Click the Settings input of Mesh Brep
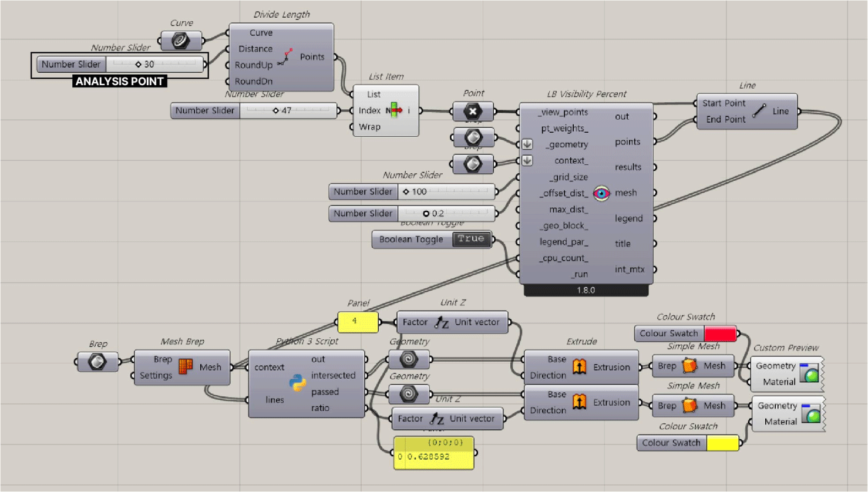The width and height of the screenshot is (868, 492). [156, 375]
